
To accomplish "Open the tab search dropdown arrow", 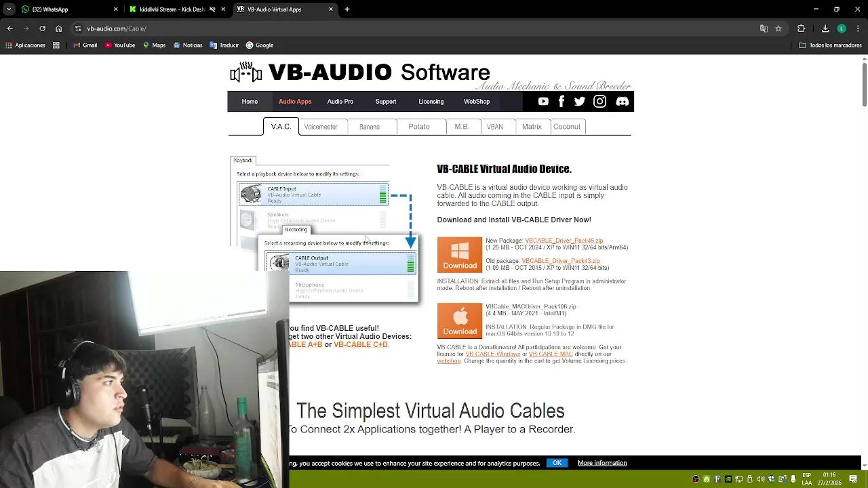I will coord(9,9).
